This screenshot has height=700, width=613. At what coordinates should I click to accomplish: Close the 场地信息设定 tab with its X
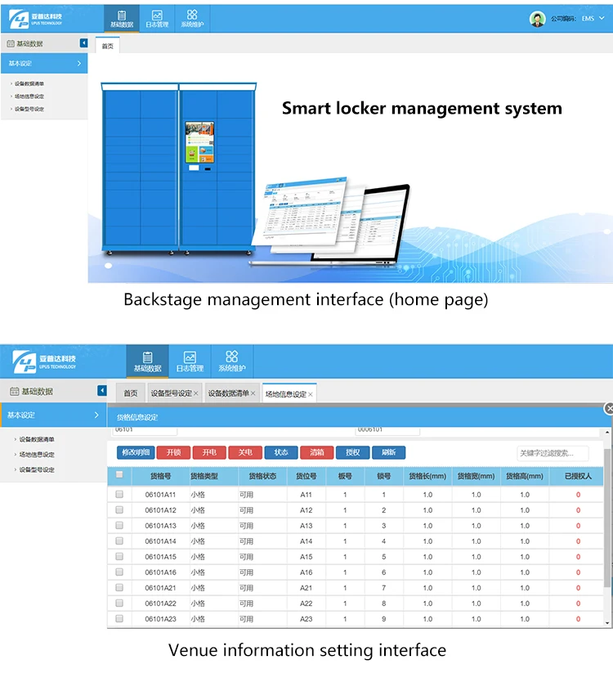(310, 394)
